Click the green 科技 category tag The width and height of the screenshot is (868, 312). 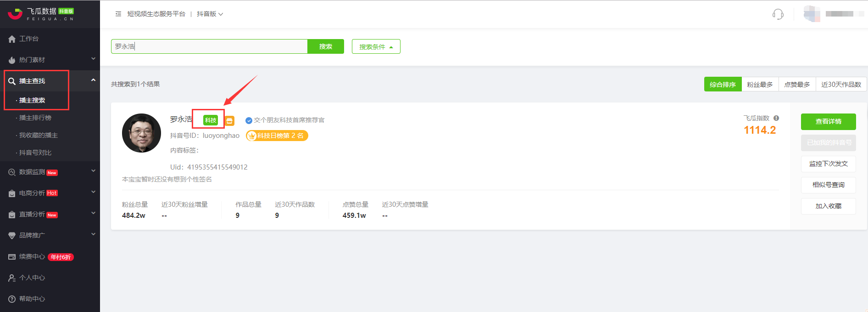pyautogui.click(x=211, y=120)
